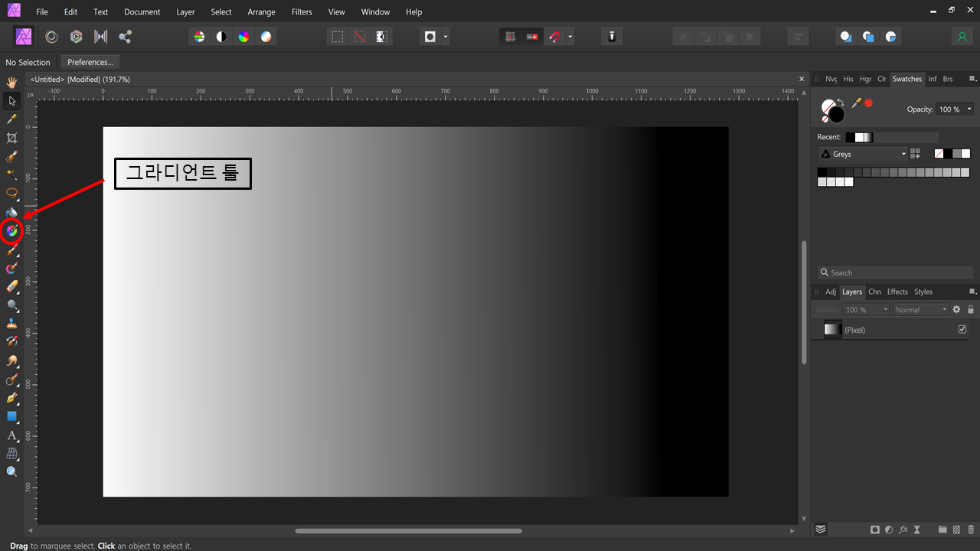Select the Clone Brush stamp tool
Screen dimensions: 980x551
(x=11, y=323)
